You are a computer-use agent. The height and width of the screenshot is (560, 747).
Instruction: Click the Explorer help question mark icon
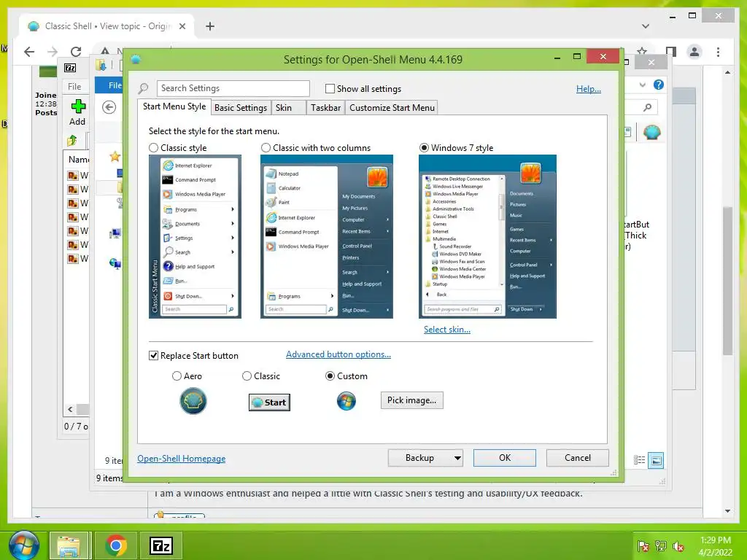click(x=659, y=85)
